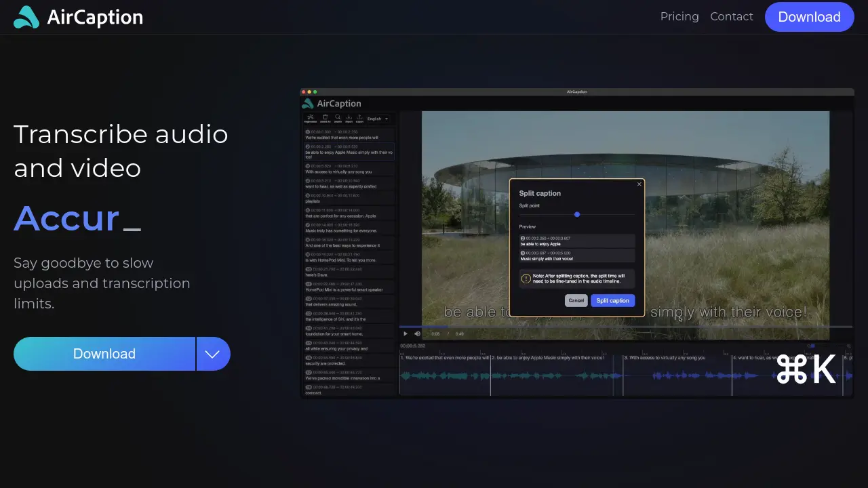Open the Contact page link
Screen dimensions: 868x488
click(x=732, y=17)
